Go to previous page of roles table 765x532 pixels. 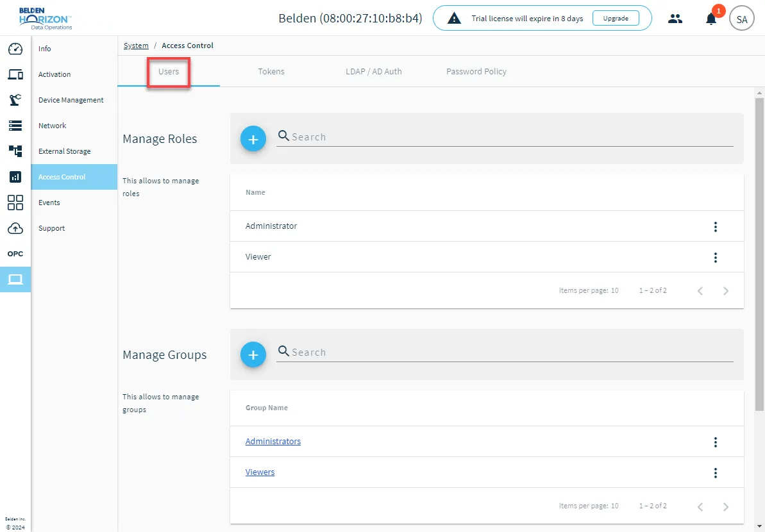point(700,291)
